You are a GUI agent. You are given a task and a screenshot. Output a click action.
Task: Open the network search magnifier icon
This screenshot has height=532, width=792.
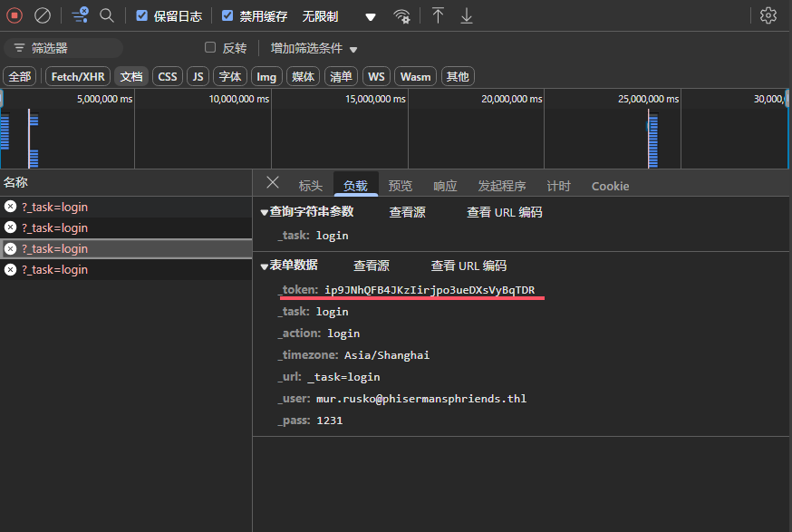coord(107,15)
